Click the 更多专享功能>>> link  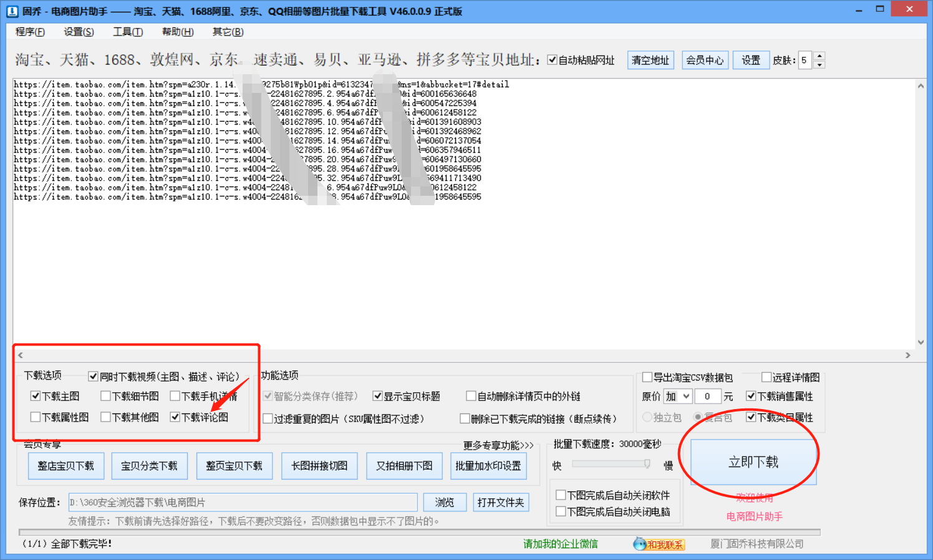point(498,445)
